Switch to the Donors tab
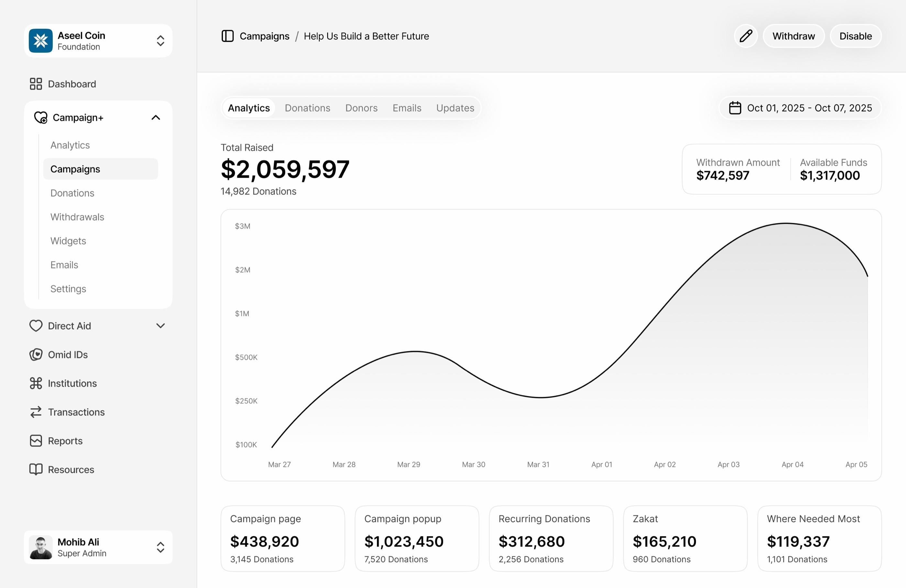 pyautogui.click(x=361, y=108)
